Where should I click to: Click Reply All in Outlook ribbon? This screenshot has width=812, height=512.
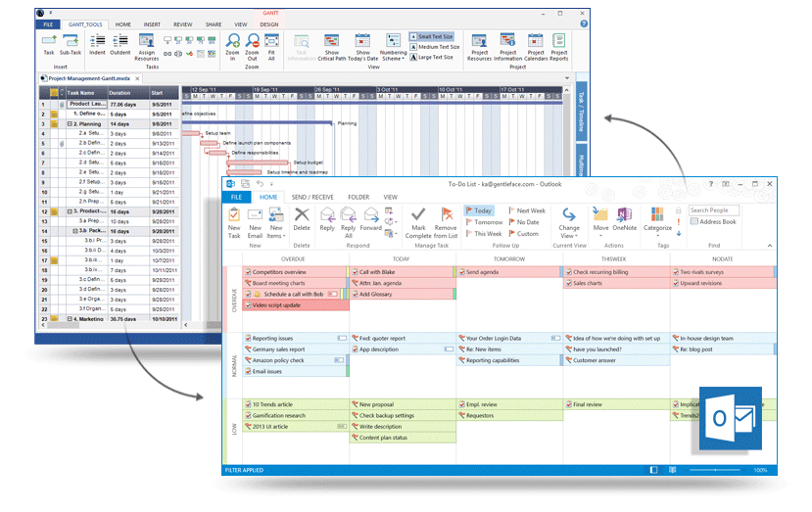pyautogui.click(x=349, y=223)
